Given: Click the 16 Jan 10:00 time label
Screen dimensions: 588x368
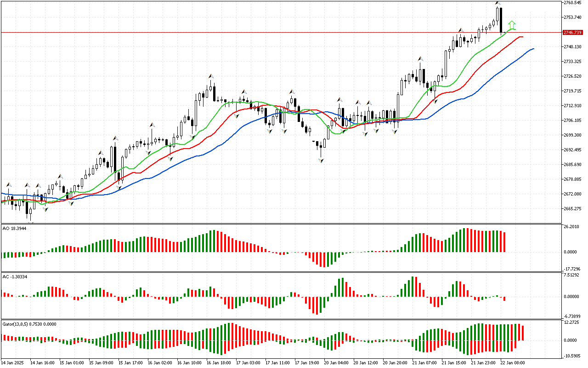Looking at the screenshot, I should (x=189, y=363).
